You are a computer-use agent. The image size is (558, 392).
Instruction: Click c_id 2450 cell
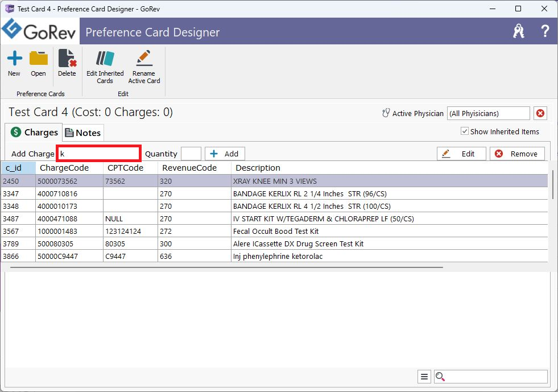click(x=18, y=181)
